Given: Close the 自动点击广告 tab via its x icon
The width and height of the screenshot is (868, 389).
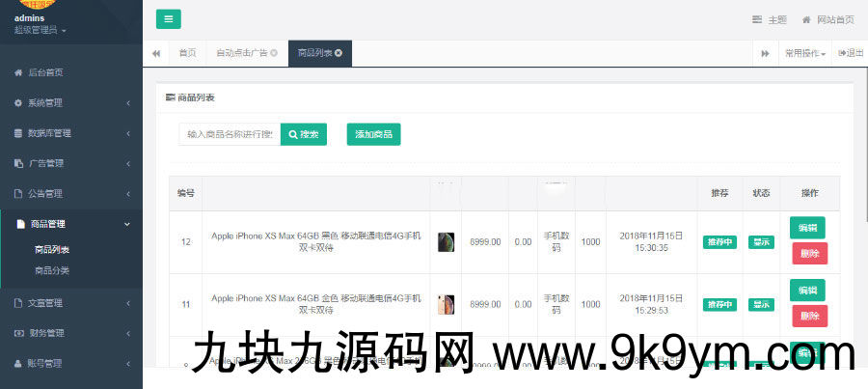Looking at the screenshot, I should click(274, 53).
